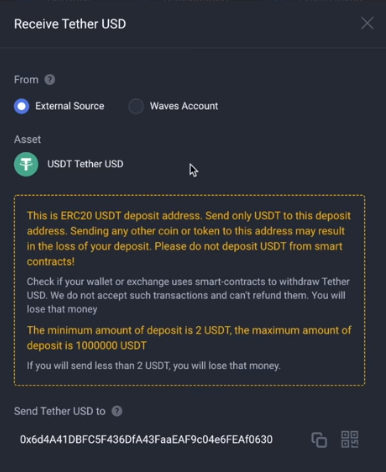The height and width of the screenshot is (472, 386).
Task: Click the External Source label
Action: pyautogui.click(x=70, y=106)
